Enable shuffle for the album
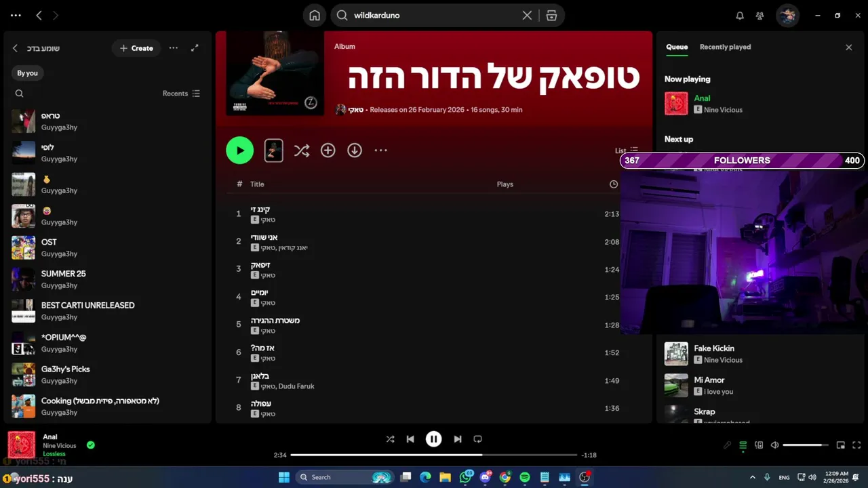The width and height of the screenshot is (868, 488). point(302,150)
